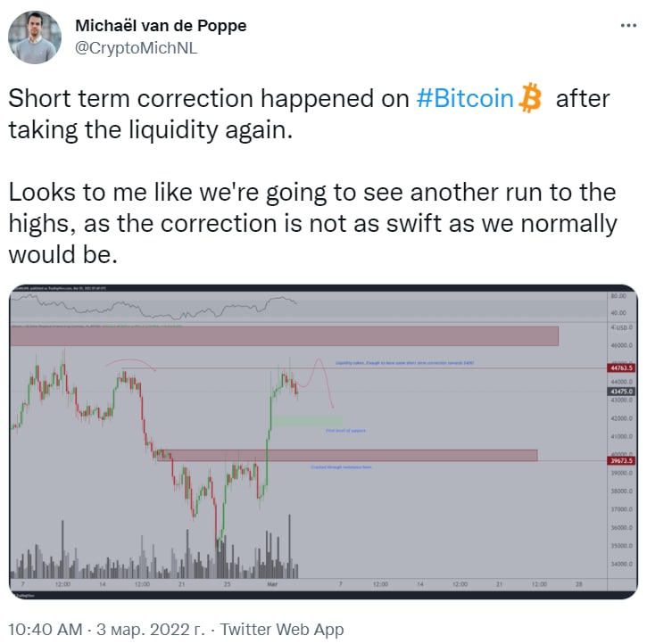Open the @CryptoMichNL handle
Image resolution: width=647 pixels, height=644 pixels.
(136, 48)
